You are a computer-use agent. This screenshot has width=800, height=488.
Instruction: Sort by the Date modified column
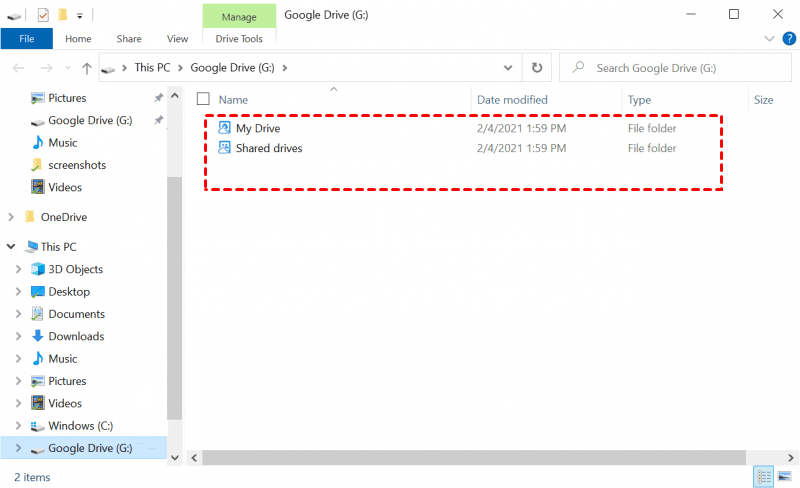click(512, 100)
